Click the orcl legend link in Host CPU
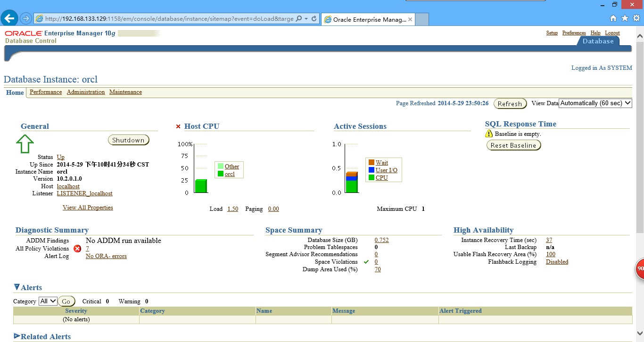 click(x=230, y=174)
